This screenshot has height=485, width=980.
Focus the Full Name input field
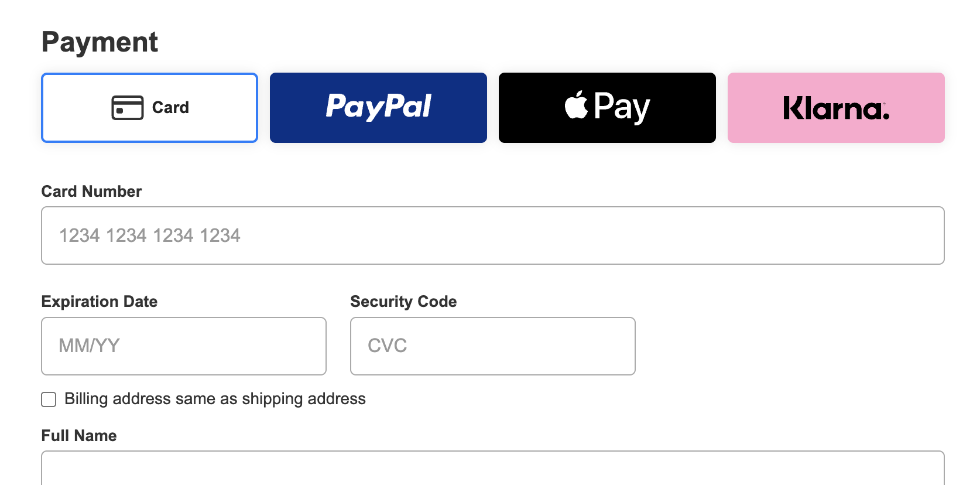click(493, 468)
